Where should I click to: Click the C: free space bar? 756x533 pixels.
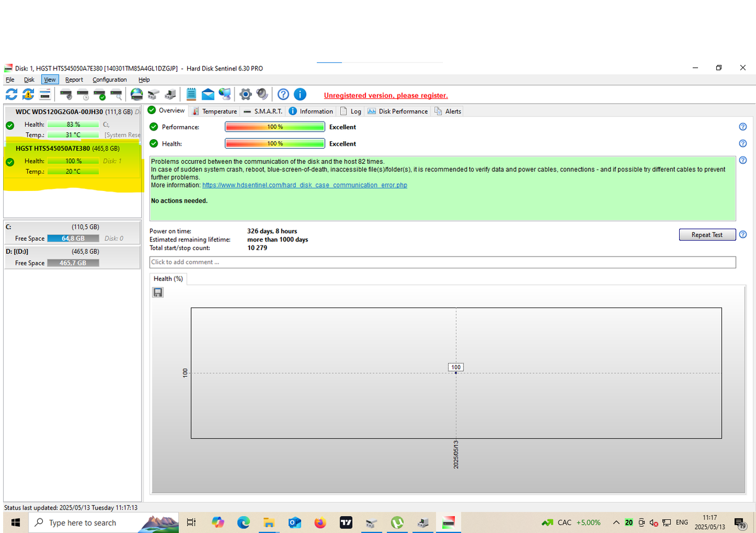73,238
